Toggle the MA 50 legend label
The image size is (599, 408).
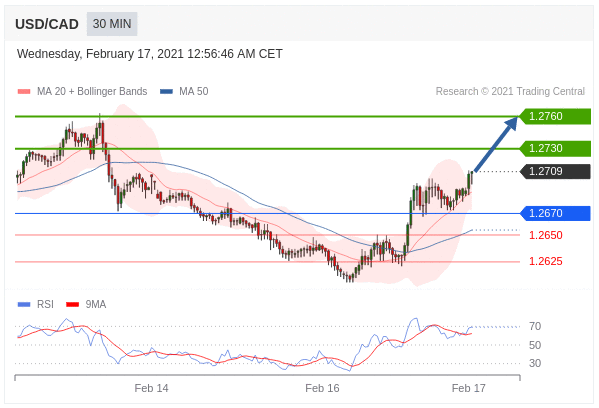[x=194, y=91]
